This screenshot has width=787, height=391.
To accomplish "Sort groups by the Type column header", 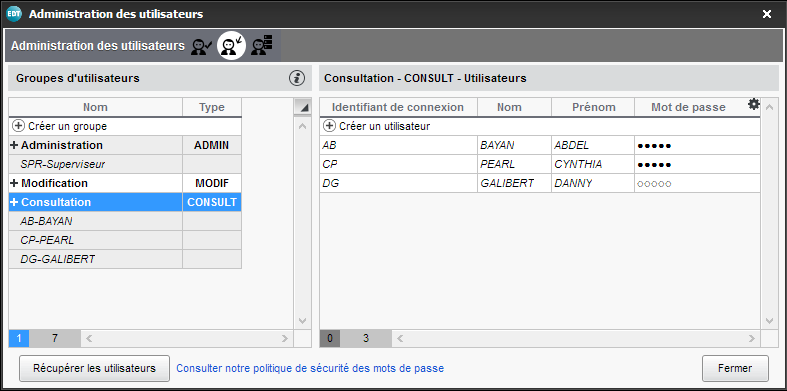I will pos(212,107).
